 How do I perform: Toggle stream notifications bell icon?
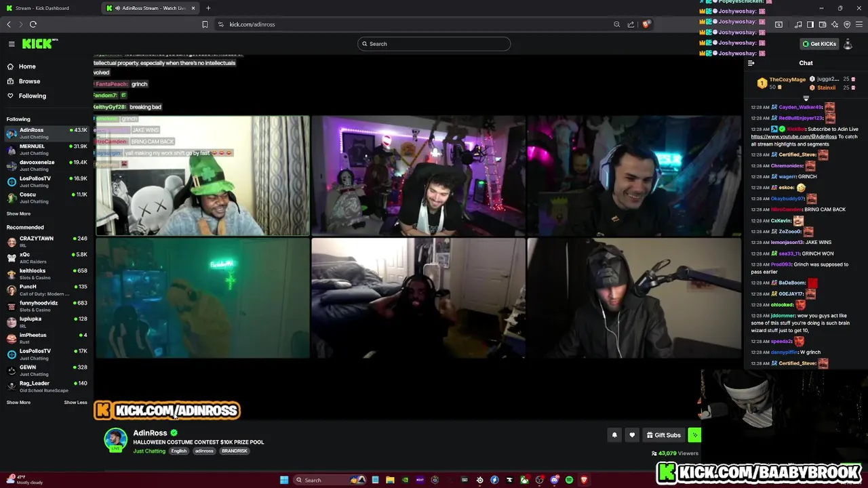point(614,435)
